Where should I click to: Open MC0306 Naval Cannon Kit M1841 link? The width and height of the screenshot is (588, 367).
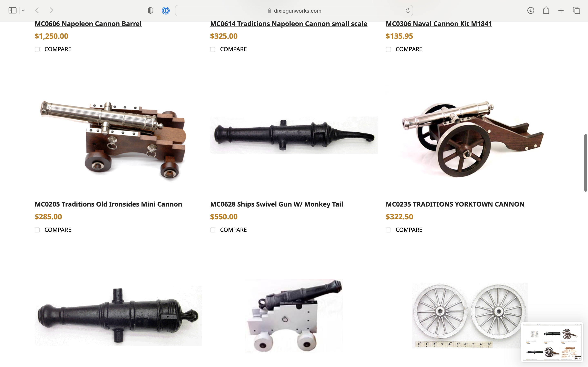(x=439, y=24)
